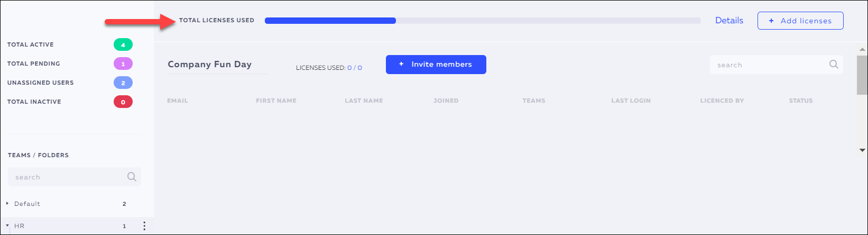The width and height of the screenshot is (868, 235).
Task: Click the purple Total Pending count badge
Action: pos(123,64)
